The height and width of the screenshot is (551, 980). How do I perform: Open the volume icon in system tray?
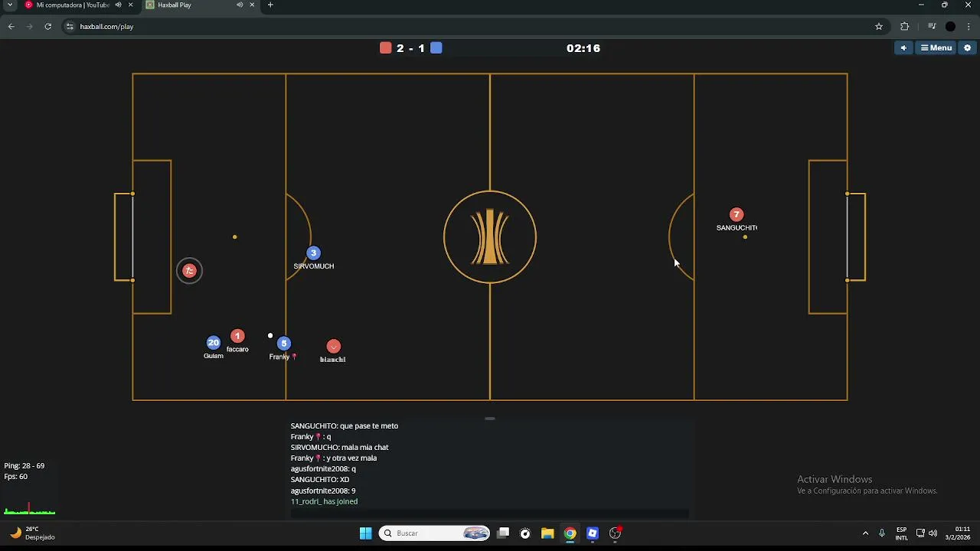(x=933, y=533)
